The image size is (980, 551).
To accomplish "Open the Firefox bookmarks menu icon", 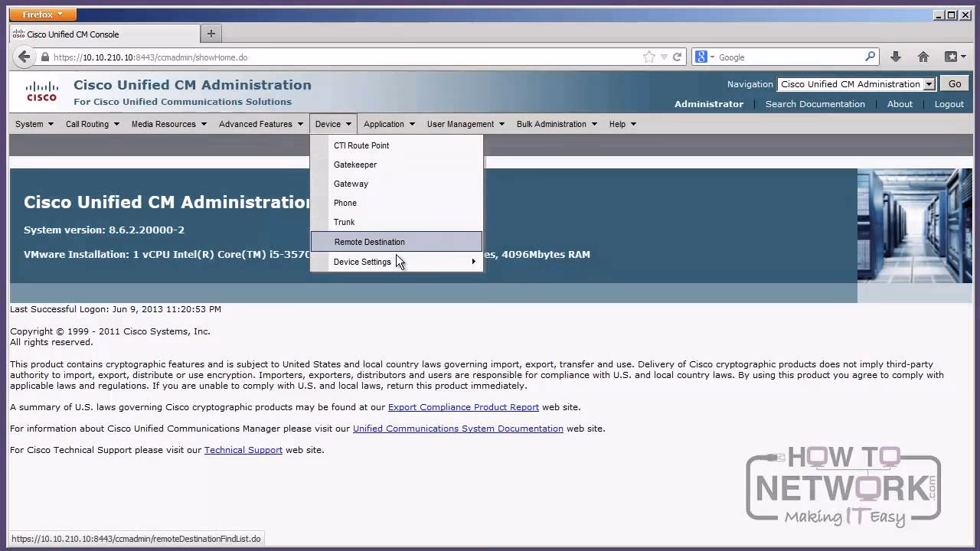I will pyautogui.click(x=952, y=57).
